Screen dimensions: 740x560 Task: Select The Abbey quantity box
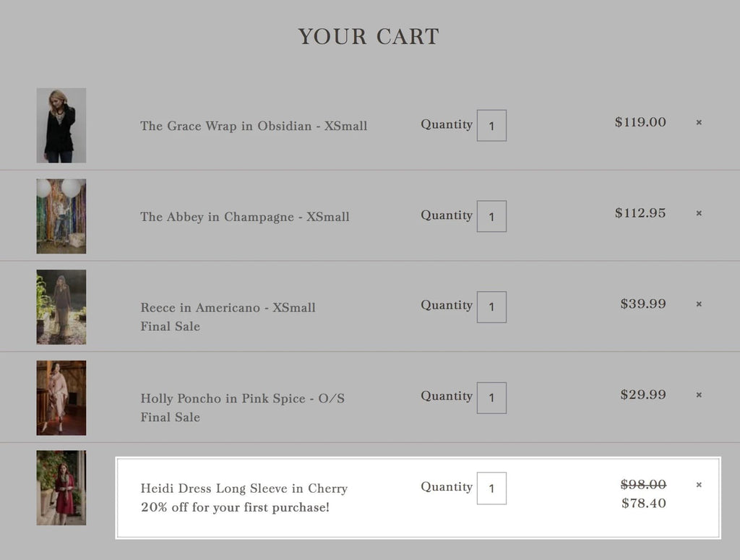491,217
